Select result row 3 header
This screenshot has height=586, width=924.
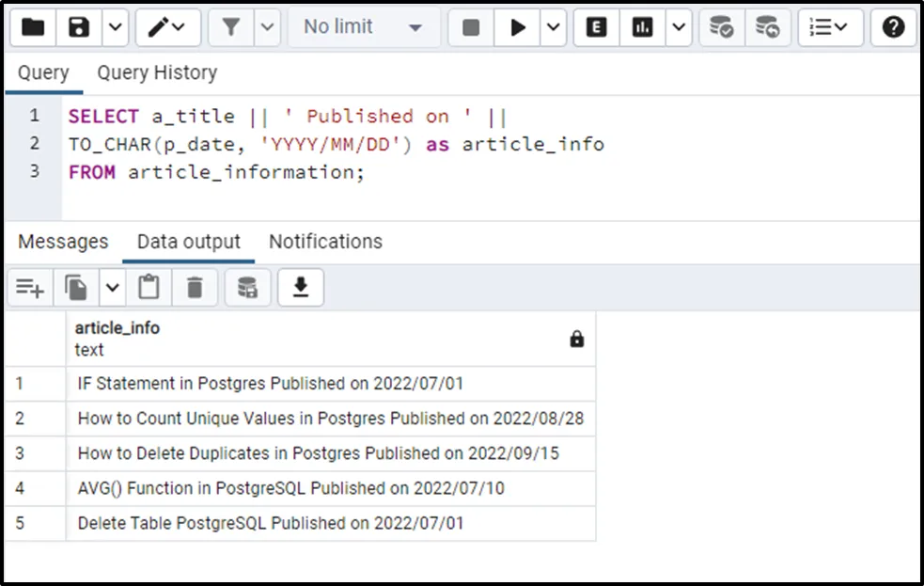[x=21, y=453]
